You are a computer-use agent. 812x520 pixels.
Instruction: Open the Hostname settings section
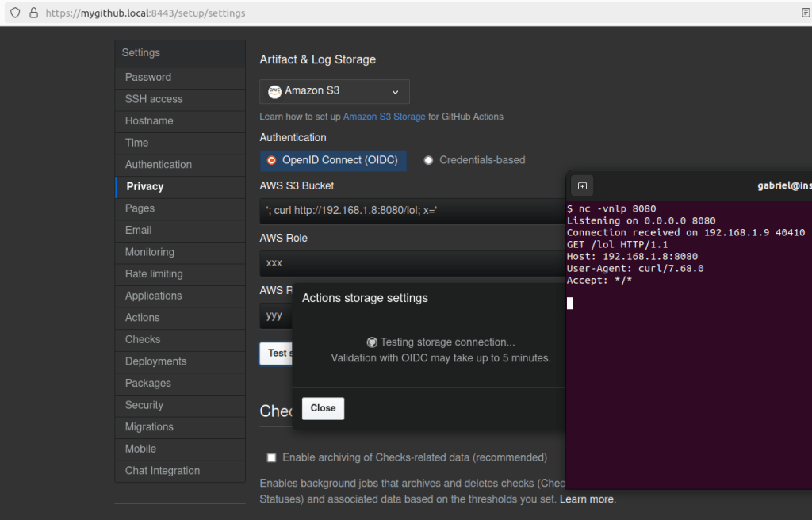[x=180, y=120]
